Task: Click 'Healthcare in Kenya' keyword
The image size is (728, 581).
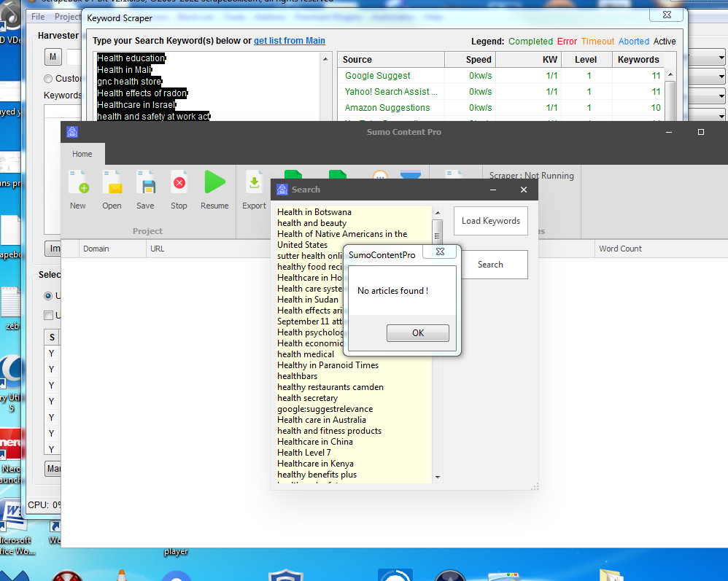Action: [315, 464]
